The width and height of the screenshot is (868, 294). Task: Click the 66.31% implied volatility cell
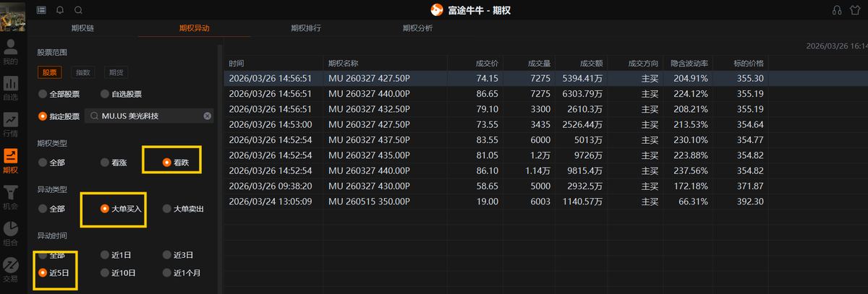[x=694, y=202]
